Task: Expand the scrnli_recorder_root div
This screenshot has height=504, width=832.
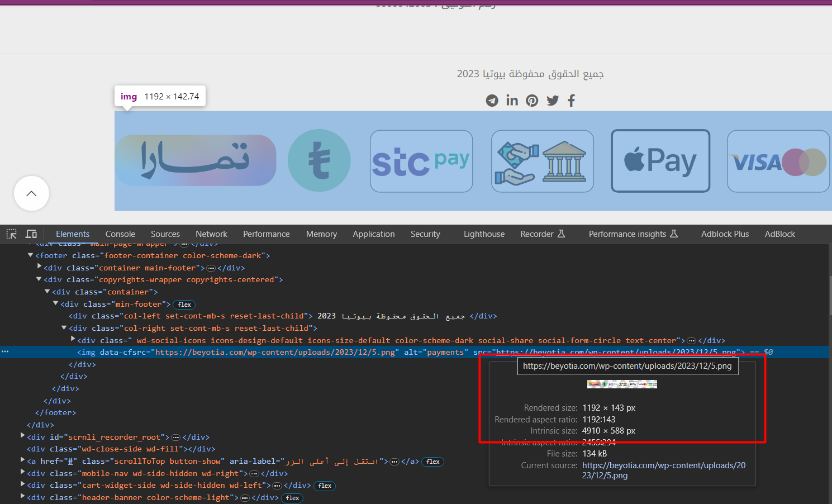Action: coord(22,436)
